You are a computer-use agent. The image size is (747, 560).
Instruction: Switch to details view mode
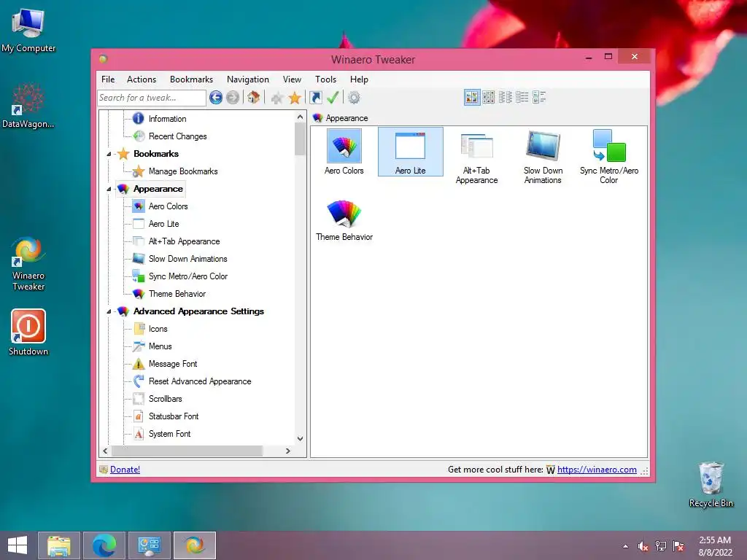pos(522,98)
